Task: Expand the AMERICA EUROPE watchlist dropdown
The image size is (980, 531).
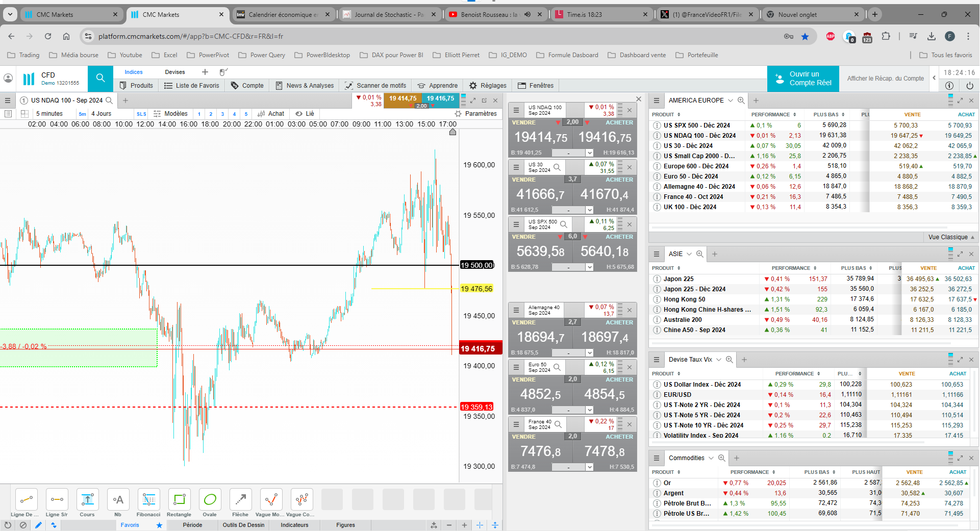Action: coord(731,100)
